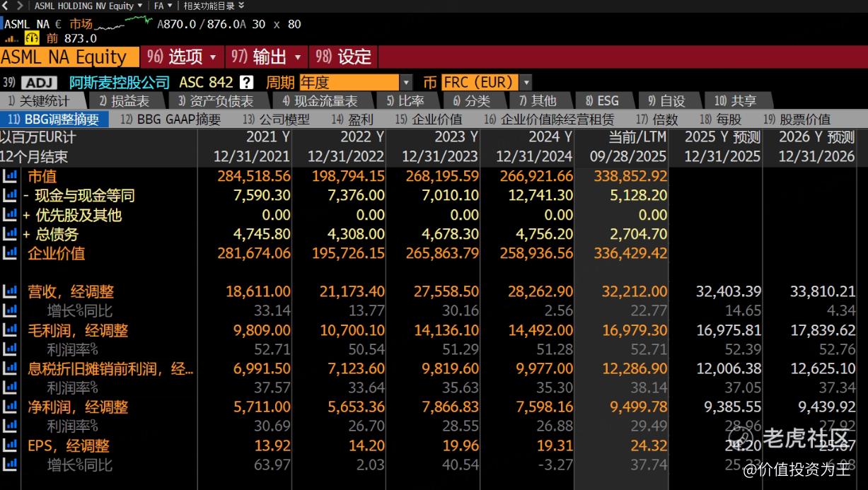
Task: Select the 每股 sub-tab
Action: 720,119
